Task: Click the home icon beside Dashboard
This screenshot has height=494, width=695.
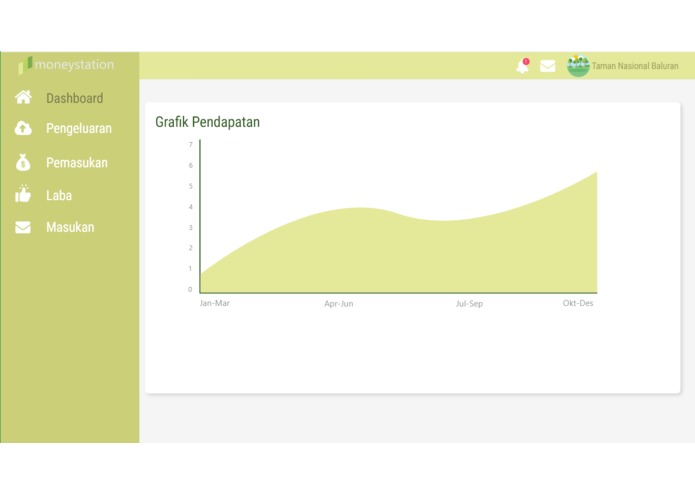Action: coord(23,97)
